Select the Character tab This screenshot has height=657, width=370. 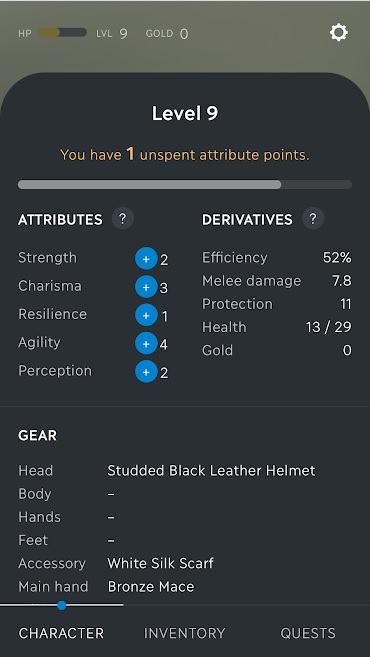tap(61, 633)
